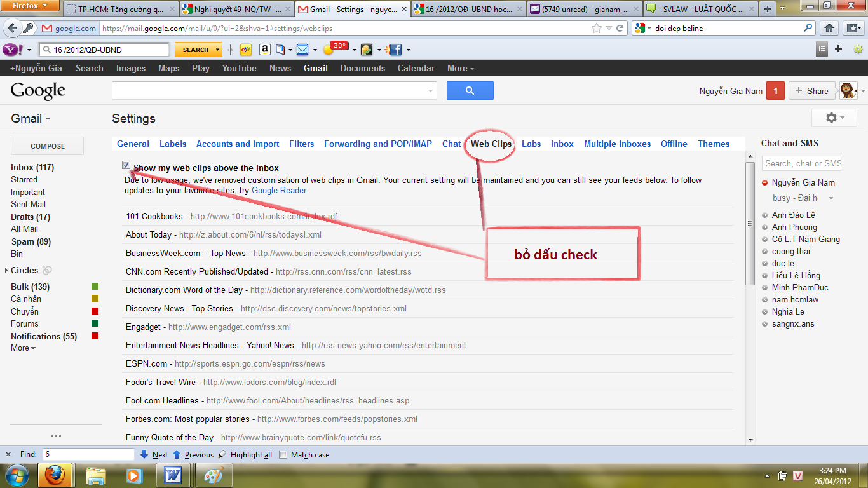Click the + Share button
This screenshot has height=488, width=868.
point(812,91)
